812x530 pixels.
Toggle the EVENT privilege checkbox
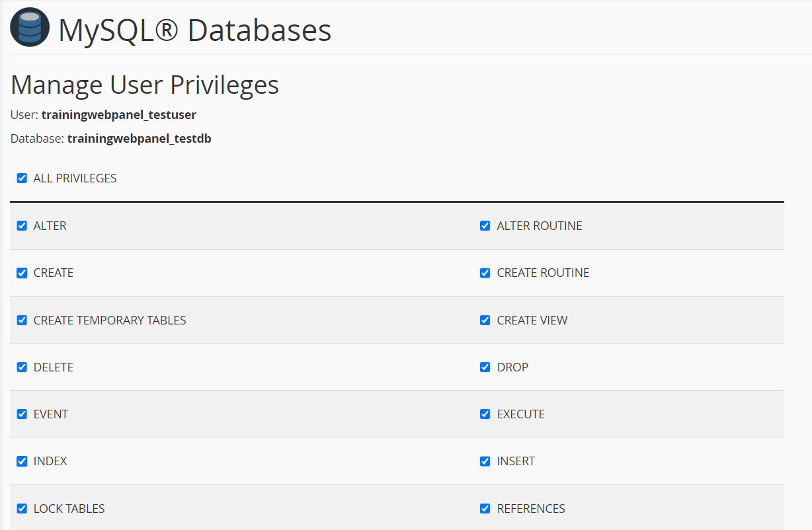[x=22, y=414]
